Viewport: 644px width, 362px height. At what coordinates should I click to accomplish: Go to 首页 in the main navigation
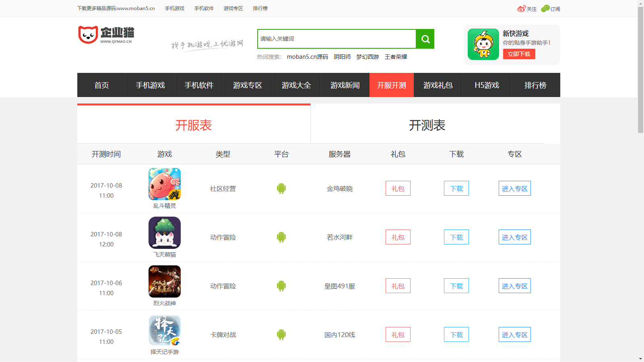(102, 85)
